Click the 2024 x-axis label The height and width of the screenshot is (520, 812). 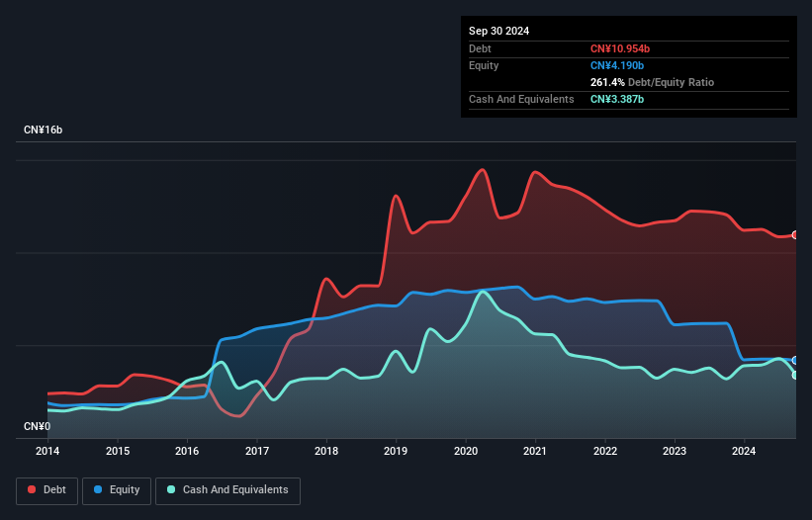click(x=744, y=451)
